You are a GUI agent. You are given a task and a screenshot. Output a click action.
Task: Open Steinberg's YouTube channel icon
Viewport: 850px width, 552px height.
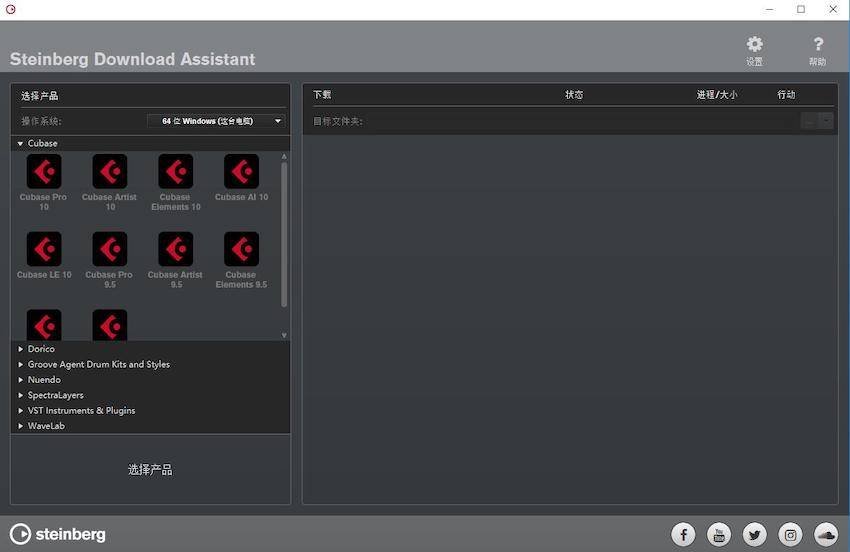(719, 535)
